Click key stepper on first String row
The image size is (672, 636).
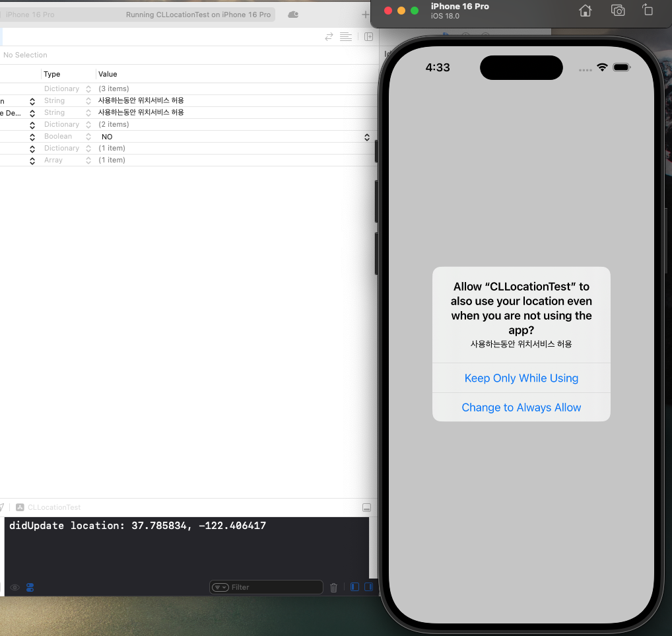[32, 101]
